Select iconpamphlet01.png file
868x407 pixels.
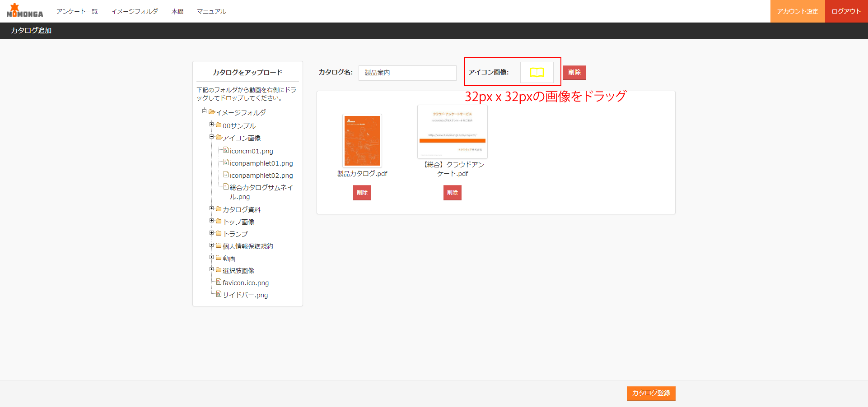[261, 163]
